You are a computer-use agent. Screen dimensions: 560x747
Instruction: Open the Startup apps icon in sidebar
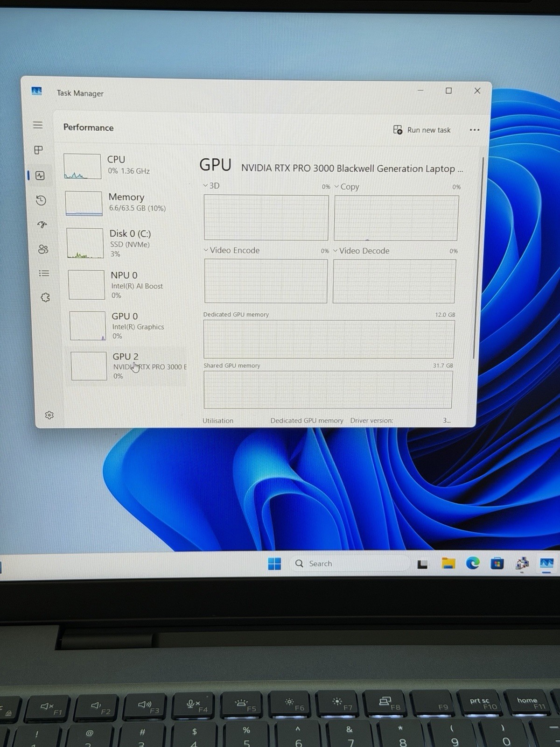[x=42, y=225]
